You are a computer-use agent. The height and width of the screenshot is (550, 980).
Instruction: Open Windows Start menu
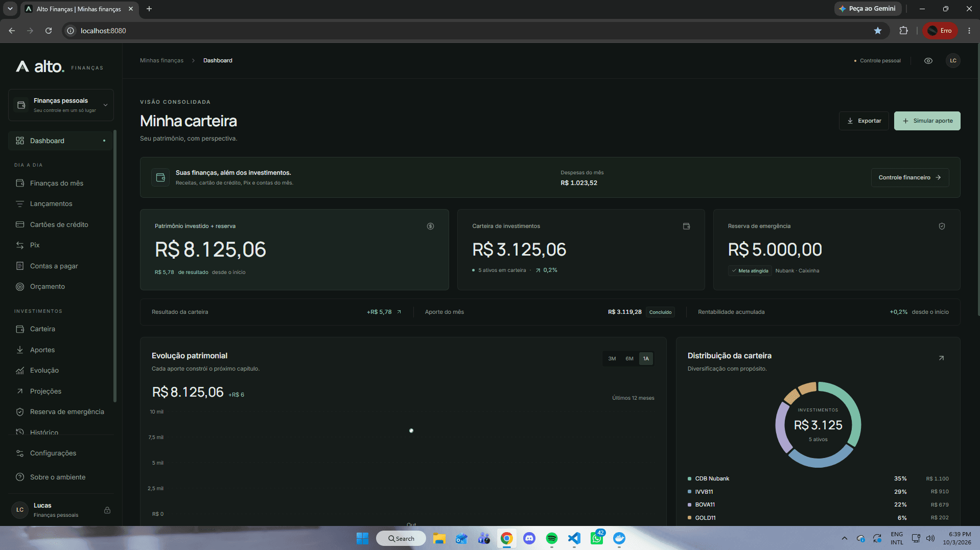(x=362, y=538)
